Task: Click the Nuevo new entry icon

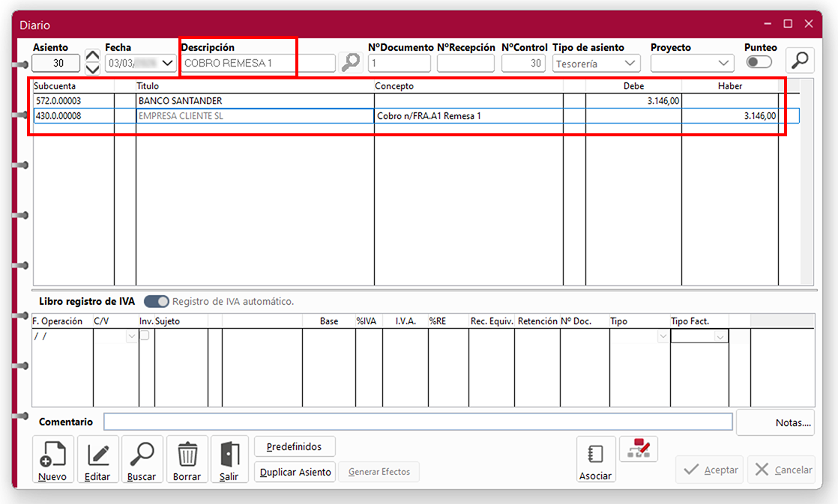Action: point(52,458)
